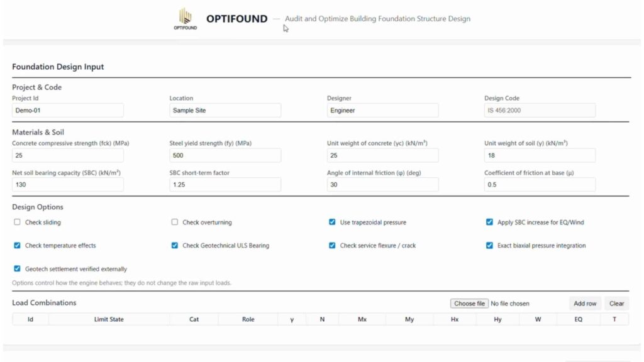This screenshot has width=644, height=362.
Task: Uncheck Check Geotechnical ULS Bearing
Action: click(x=175, y=245)
